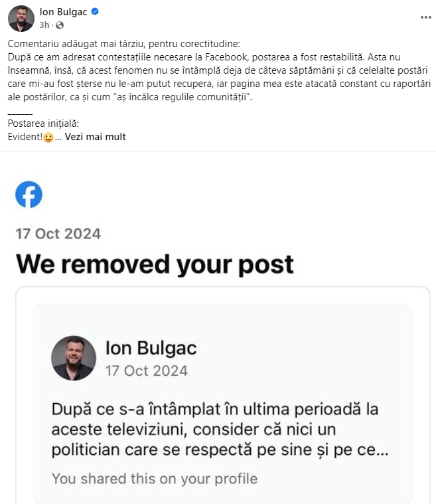Click the "Postarea inițială:" line
The image size is (436, 504).
(x=44, y=124)
